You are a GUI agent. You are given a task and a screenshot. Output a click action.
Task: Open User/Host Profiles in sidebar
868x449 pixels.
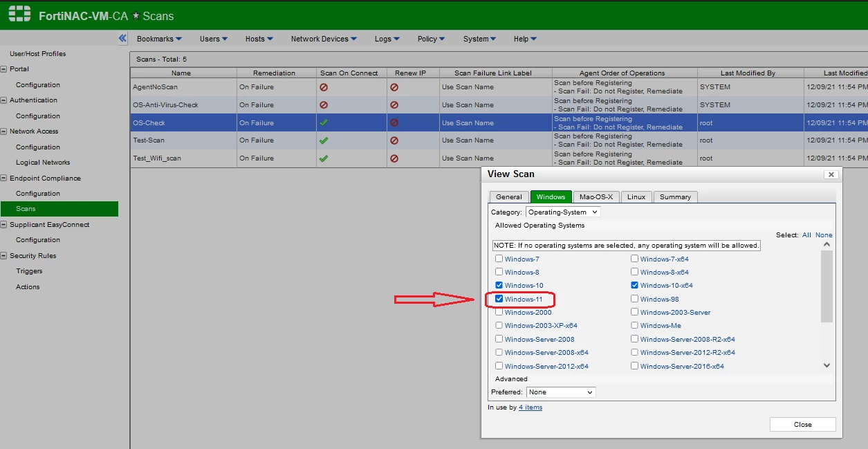coord(37,54)
